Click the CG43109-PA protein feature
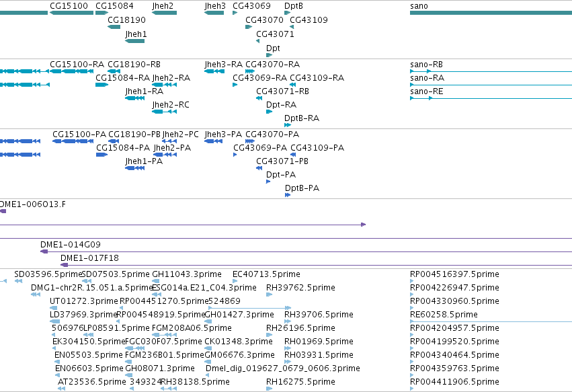 tap(293, 155)
